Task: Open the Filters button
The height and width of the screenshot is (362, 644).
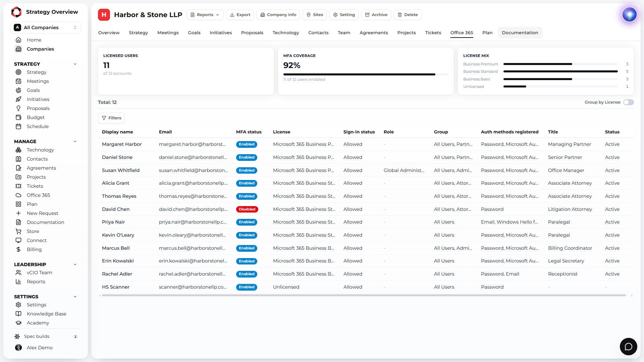Action: point(111,118)
